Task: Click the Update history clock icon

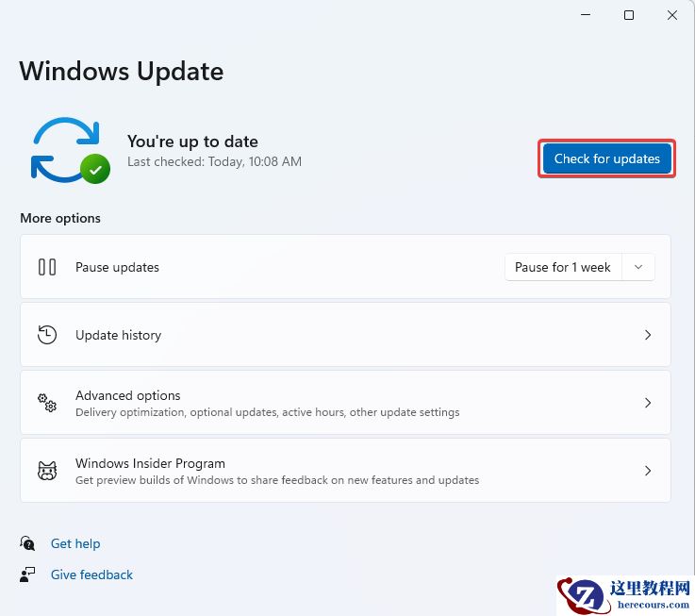Action: (47, 335)
